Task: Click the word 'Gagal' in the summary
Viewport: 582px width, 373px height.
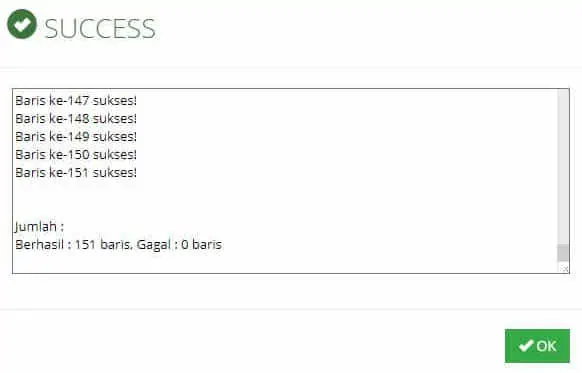Action: [154, 245]
